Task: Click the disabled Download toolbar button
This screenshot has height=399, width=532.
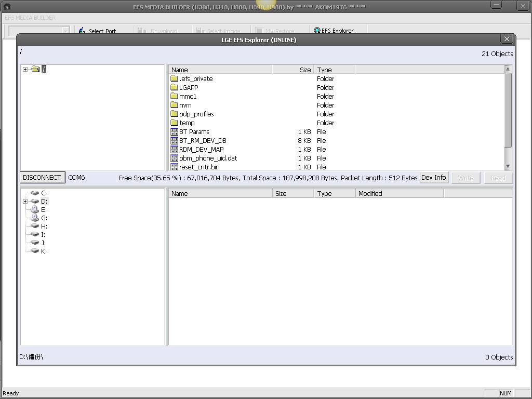Action: [x=162, y=31]
